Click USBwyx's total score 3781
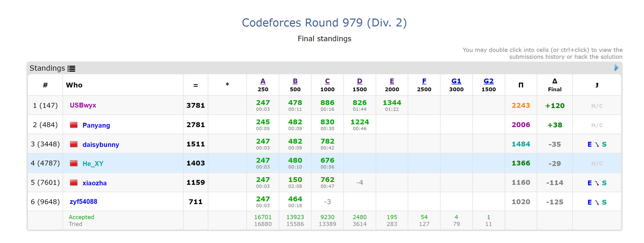This screenshot has height=243, width=644. pos(196,105)
